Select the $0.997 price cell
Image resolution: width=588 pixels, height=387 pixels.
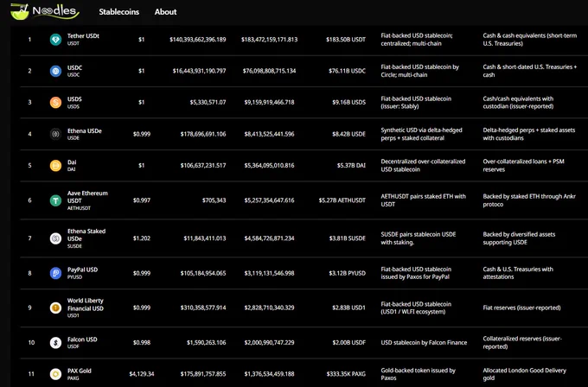tap(141, 200)
